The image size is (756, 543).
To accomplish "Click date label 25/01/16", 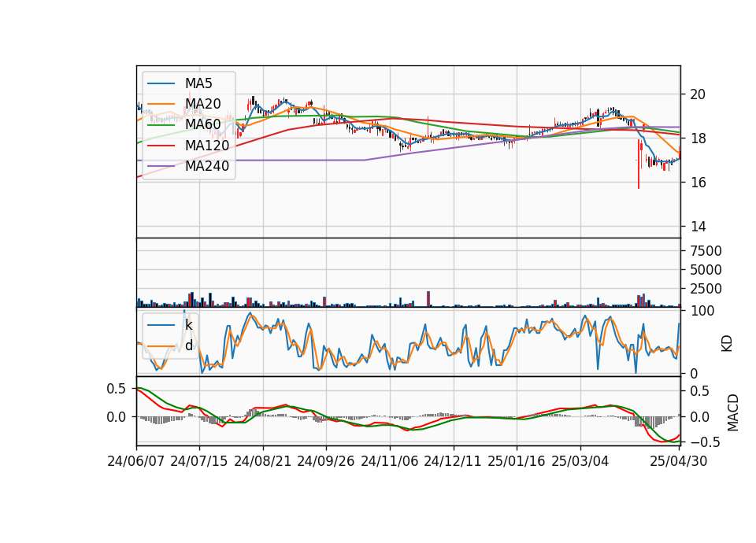I will pos(517,461).
